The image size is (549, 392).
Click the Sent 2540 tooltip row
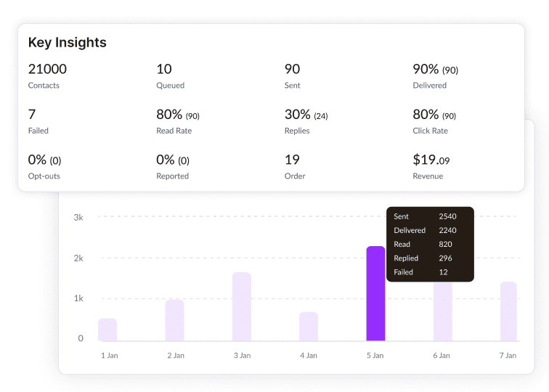tap(425, 216)
